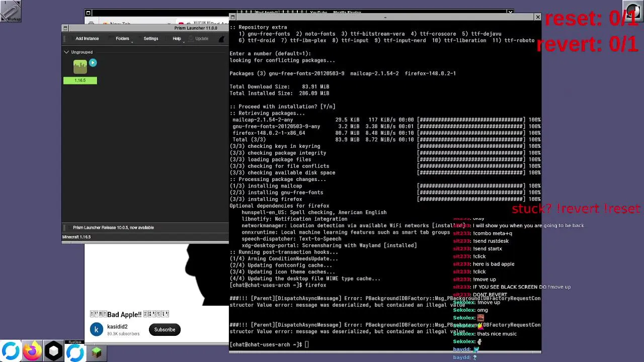Click the 1.16.5 instance label
This screenshot has width=644, height=362.
(80, 80)
